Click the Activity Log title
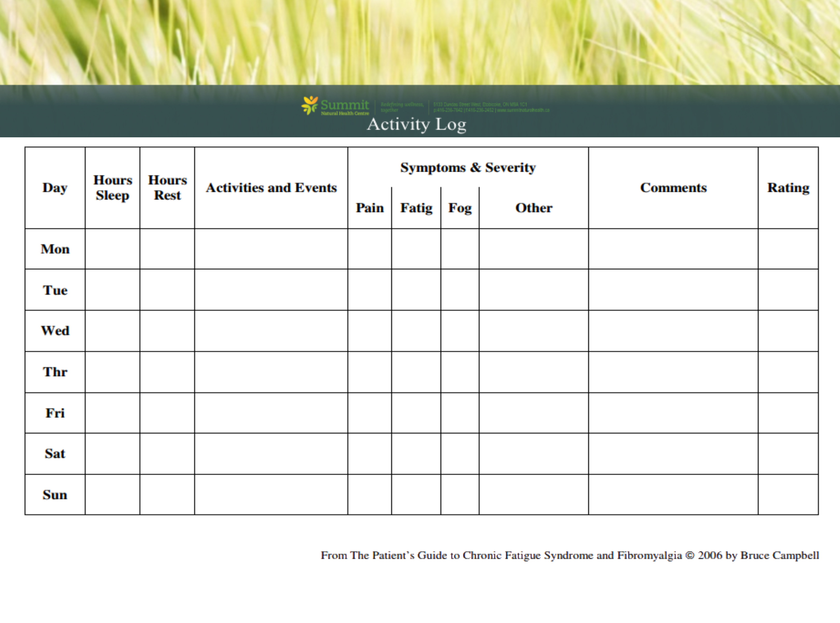The image size is (840, 623). [x=416, y=124]
